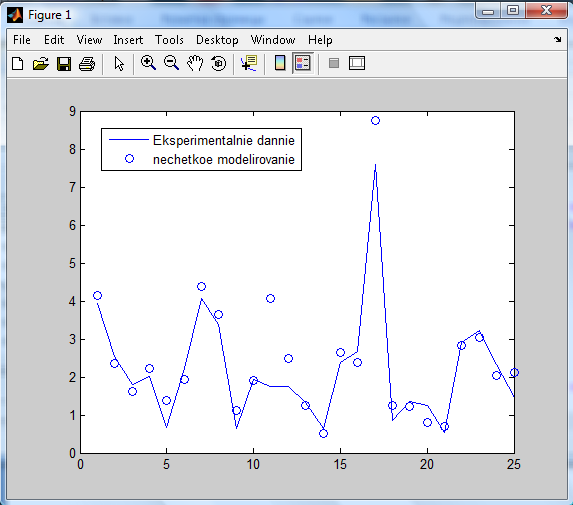
Task: Maximize the Figure 1 window
Action: pos(512,10)
